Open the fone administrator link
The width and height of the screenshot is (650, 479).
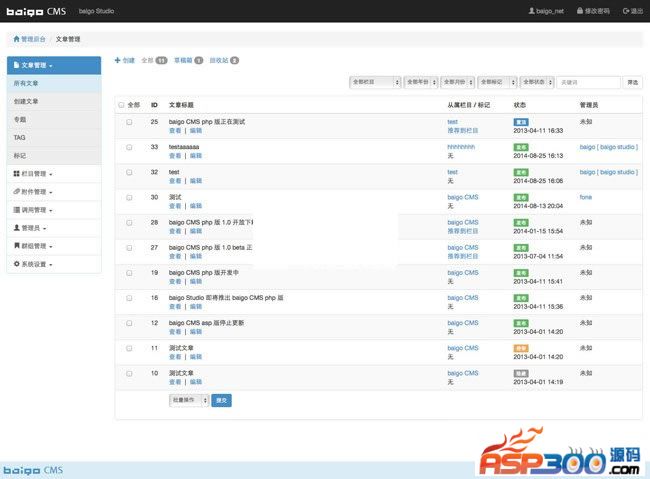click(585, 197)
